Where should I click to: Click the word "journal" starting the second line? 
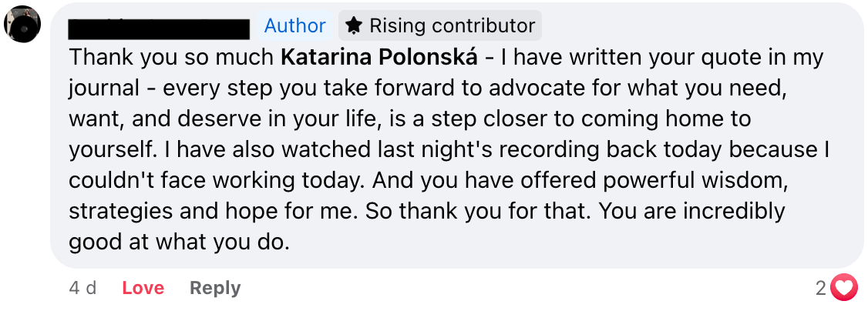104,88
